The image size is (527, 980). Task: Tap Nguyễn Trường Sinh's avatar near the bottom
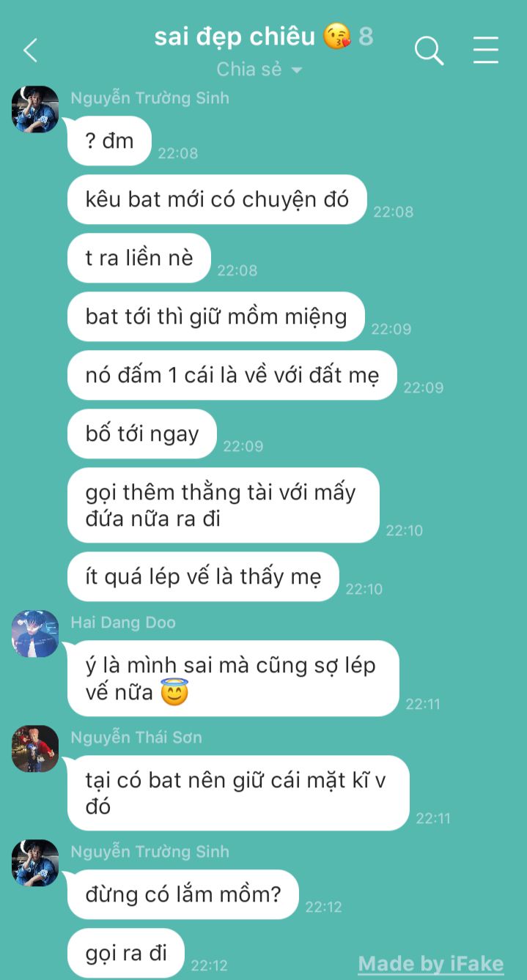[x=35, y=863]
